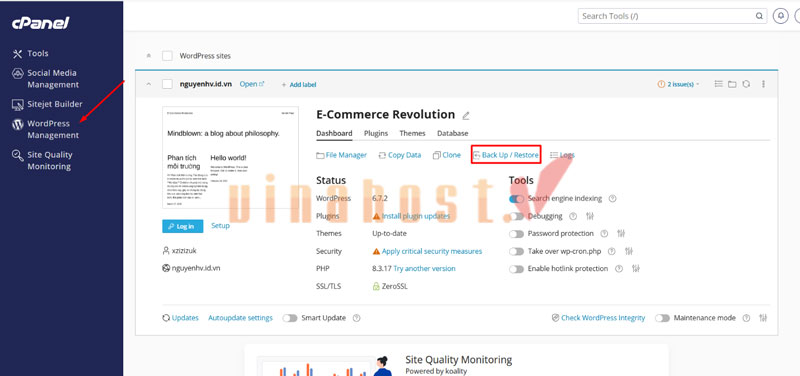This screenshot has width=800, height=376.
Task: Enable the Maintenance mode toggle
Action: (x=662, y=318)
